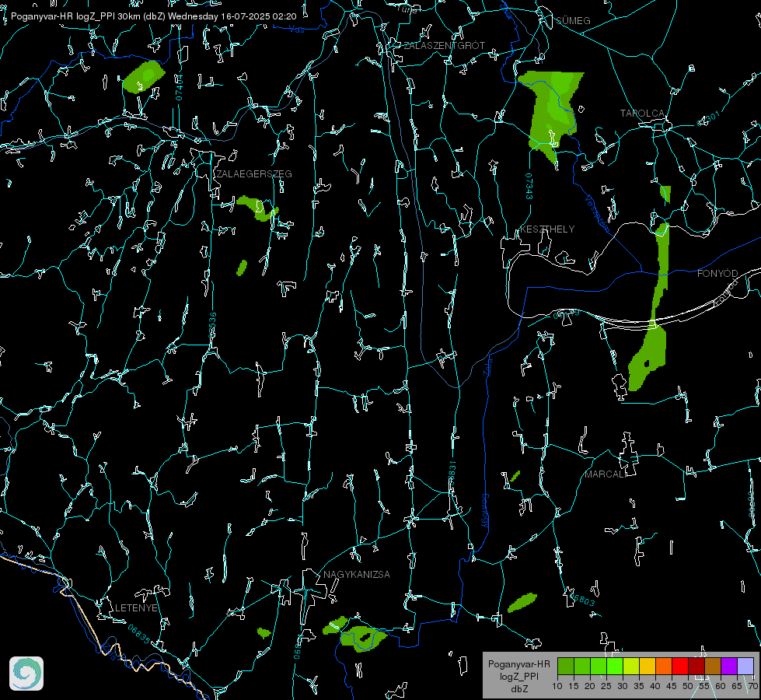
Task: Select road number 06831 label
Action: 452,474
